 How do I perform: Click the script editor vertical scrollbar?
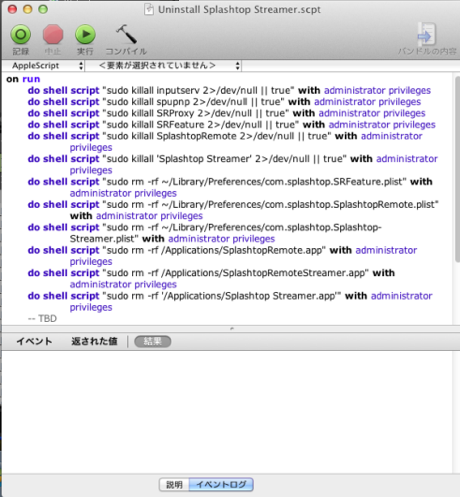(x=457, y=169)
